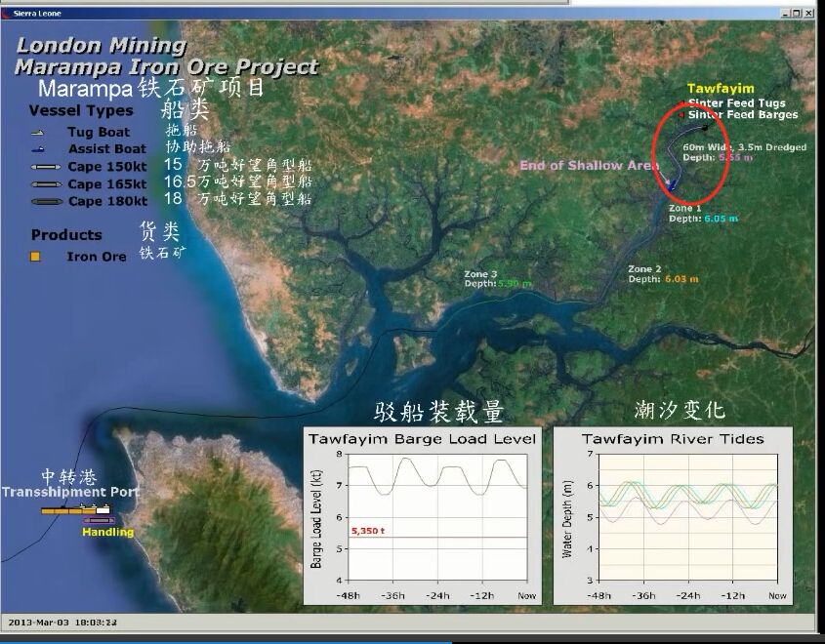This screenshot has width=825, height=644.
Task: Select the Cape 165kt vessel icon
Action: [x=46, y=184]
